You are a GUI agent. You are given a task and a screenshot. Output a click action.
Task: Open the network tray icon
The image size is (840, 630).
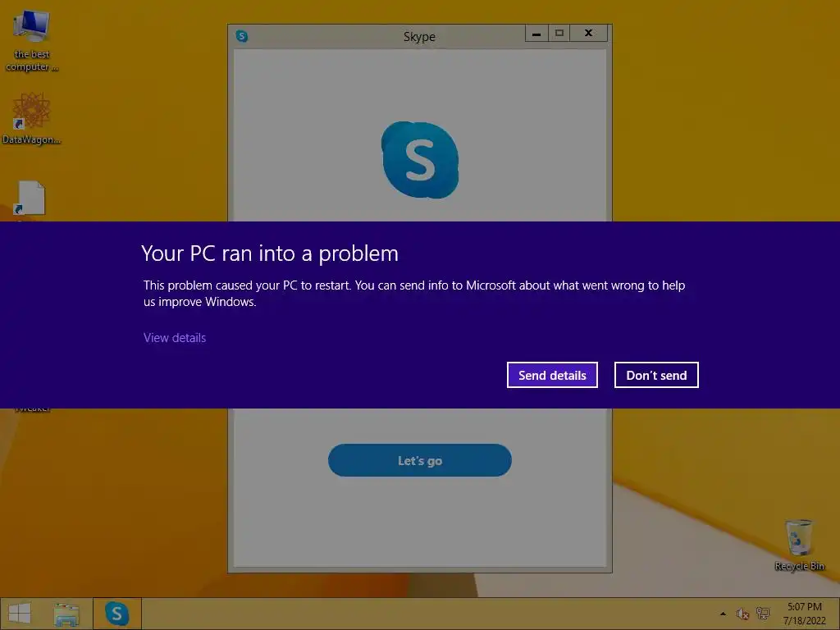click(762, 614)
